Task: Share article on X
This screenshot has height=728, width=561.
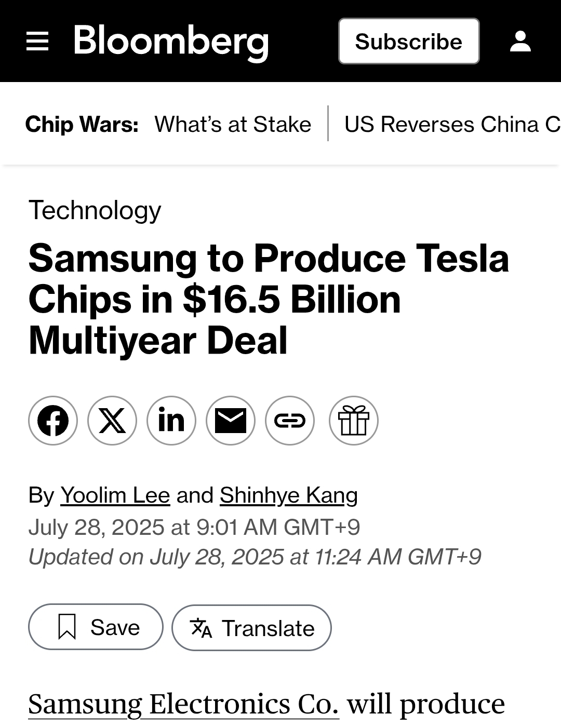Action: pos(112,421)
